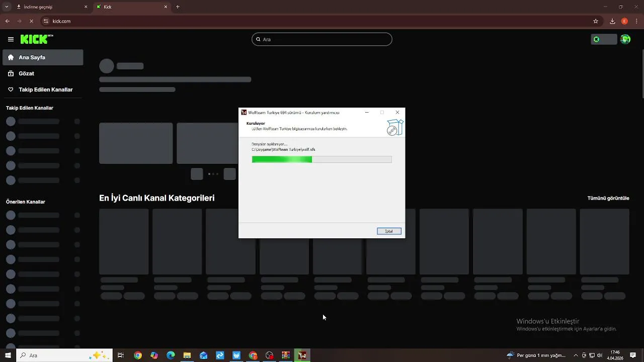View site information icon beside kick.com
The width and height of the screenshot is (644, 362).
coord(46,21)
